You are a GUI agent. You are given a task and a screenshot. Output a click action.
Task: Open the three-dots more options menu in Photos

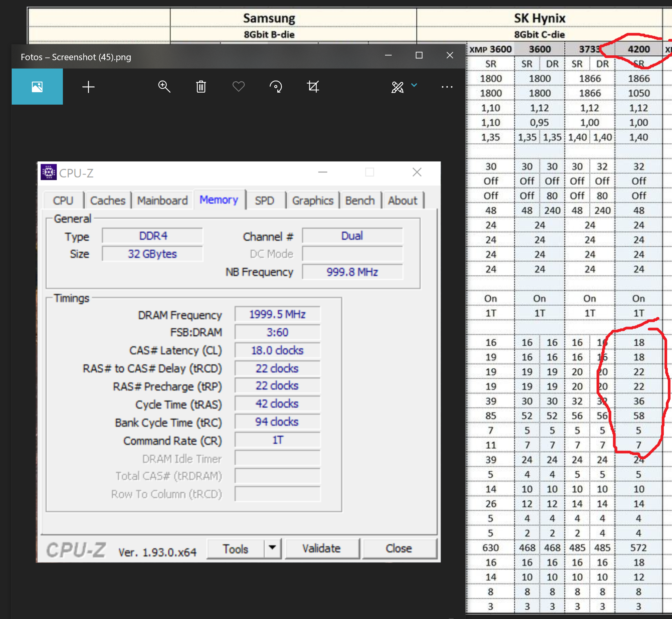pos(447,87)
